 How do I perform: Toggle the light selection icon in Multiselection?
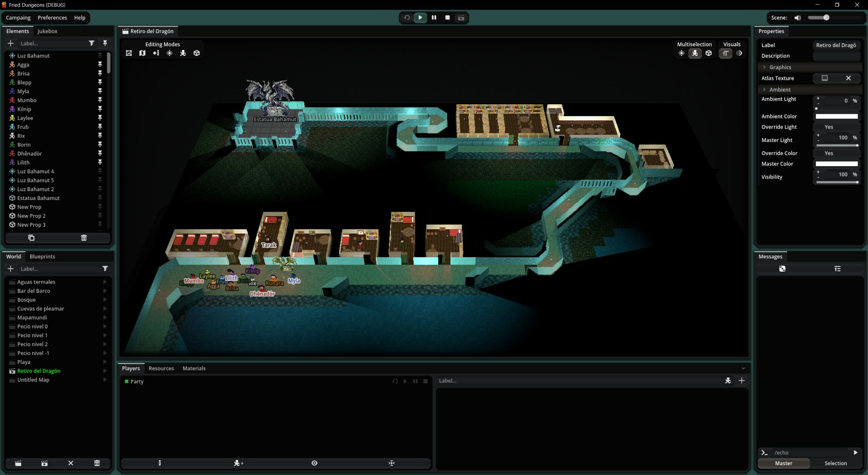(682, 53)
